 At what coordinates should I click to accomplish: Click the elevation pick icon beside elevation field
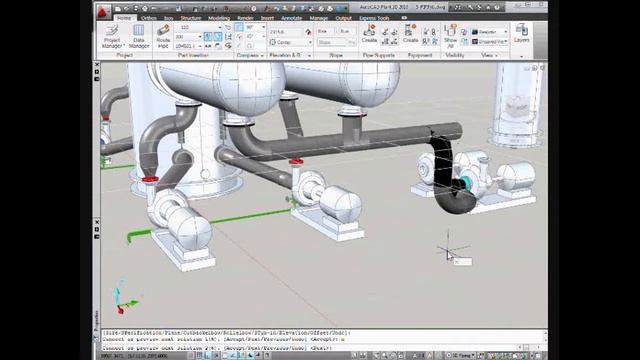[308, 32]
